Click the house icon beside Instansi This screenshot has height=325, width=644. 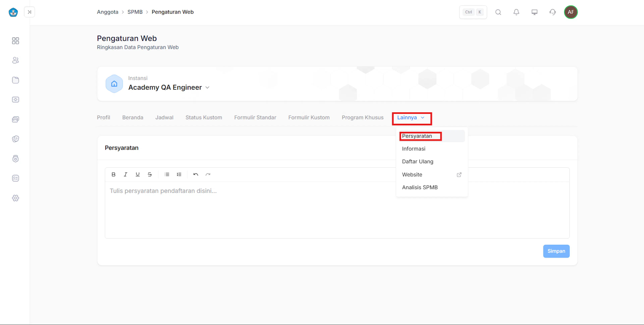coord(114,84)
